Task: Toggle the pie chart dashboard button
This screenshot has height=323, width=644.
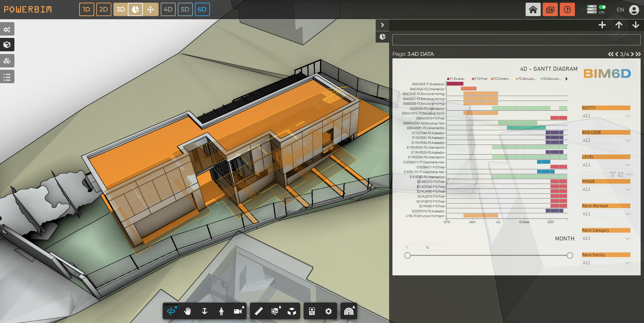Action: pyautogui.click(x=136, y=9)
